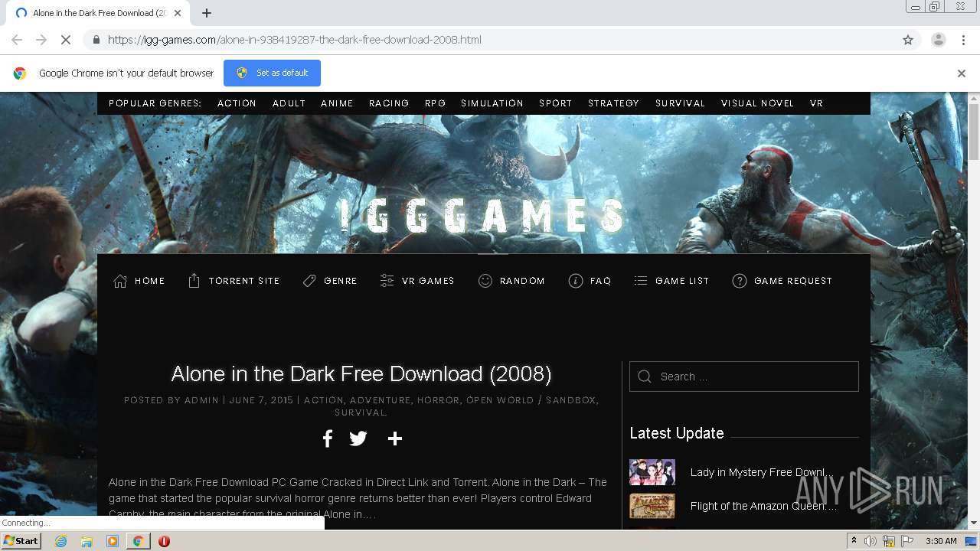
Task: Click the Lady in Mystery thumbnail
Action: tap(652, 472)
